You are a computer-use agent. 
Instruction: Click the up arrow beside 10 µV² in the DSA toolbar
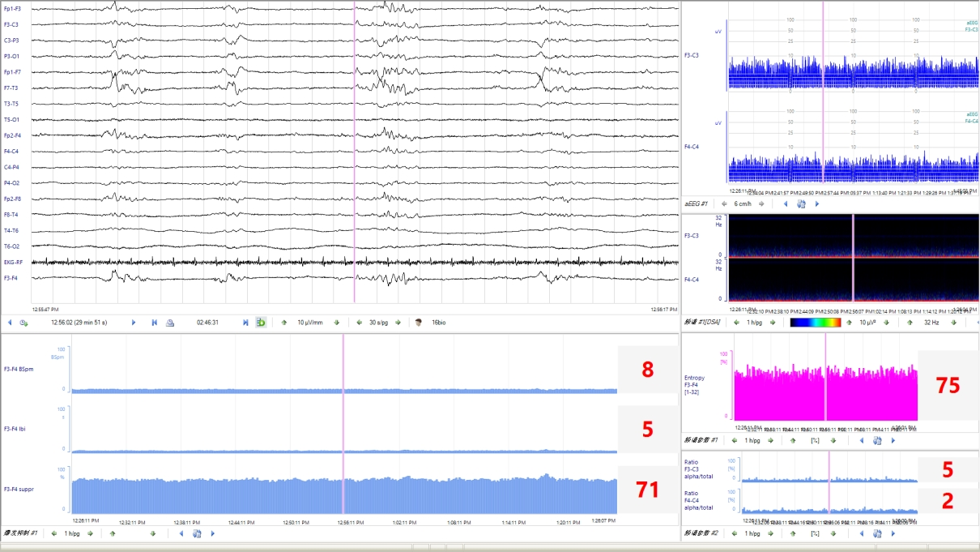(x=850, y=322)
